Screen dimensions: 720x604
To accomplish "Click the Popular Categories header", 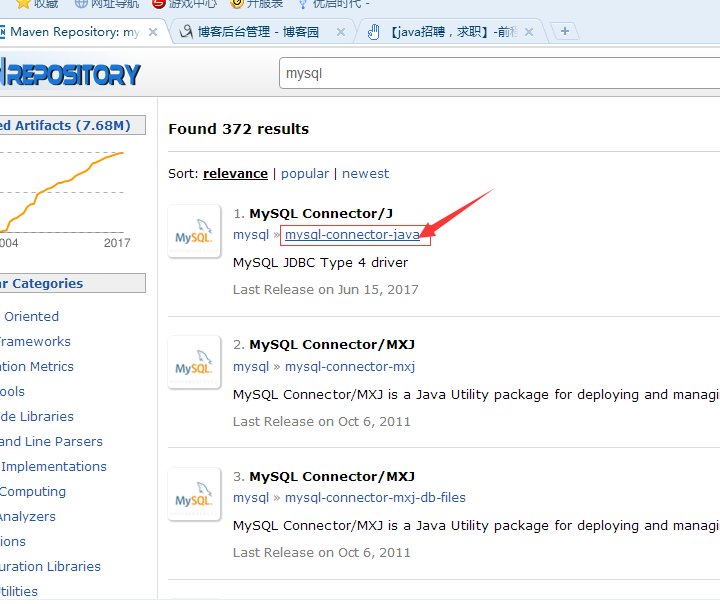I will click(x=73, y=283).
